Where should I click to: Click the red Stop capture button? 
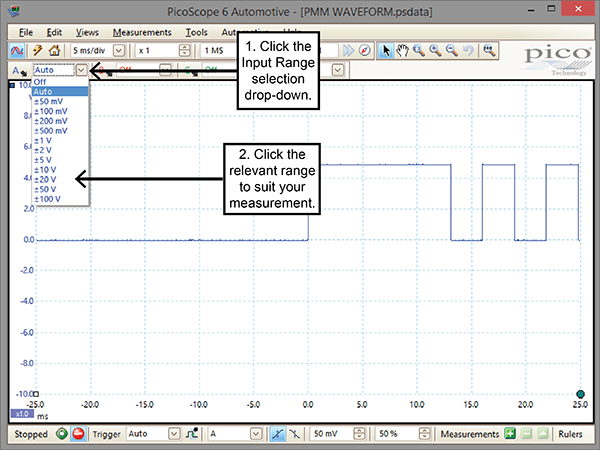coord(78,434)
